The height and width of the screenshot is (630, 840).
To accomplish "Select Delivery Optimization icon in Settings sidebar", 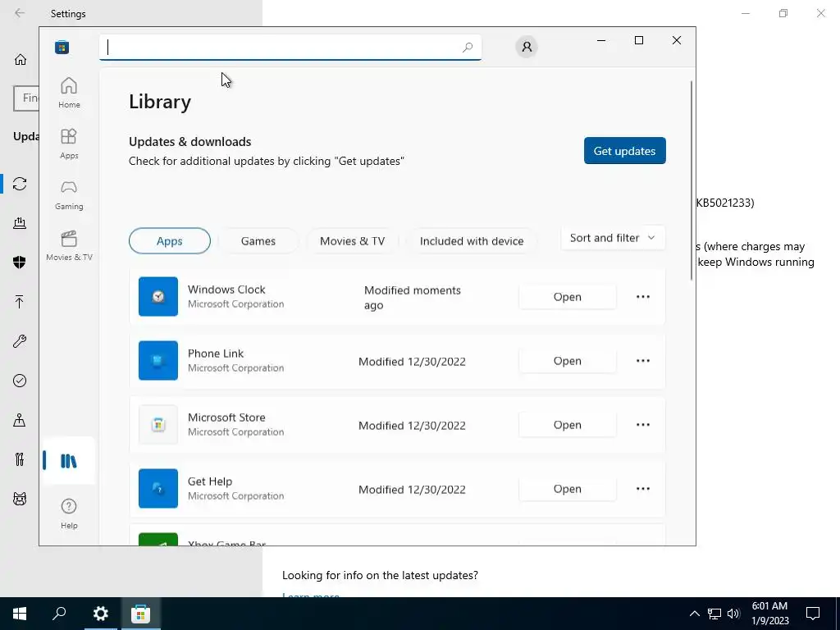I will tap(20, 223).
